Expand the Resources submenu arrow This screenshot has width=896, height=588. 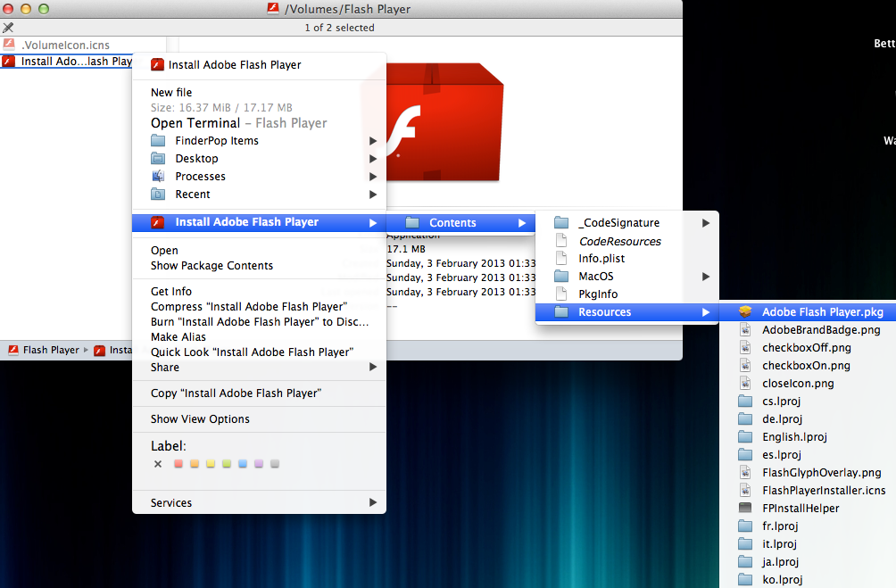[706, 312]
